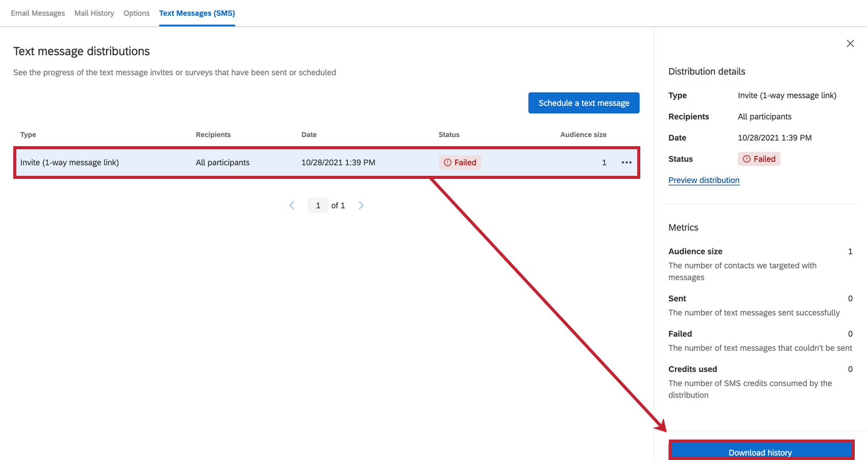Sort by the Status column header
The height and width of the screenshot is (460, 868).
449,134
